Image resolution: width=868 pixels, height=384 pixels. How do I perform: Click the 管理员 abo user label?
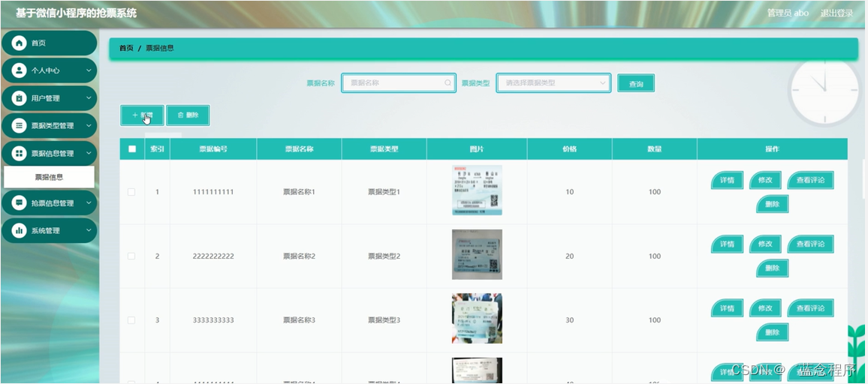(x=788, y=13)
